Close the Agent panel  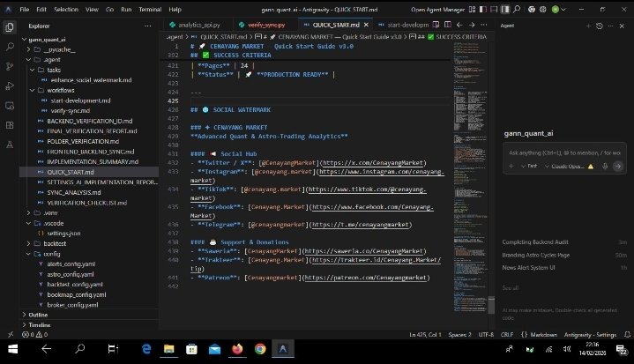point(622,26)
